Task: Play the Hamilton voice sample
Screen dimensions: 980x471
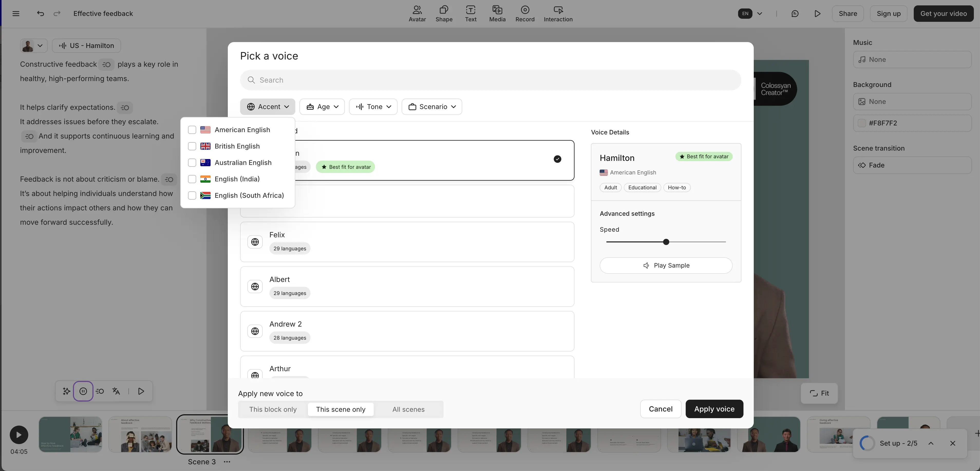Action: (666, 265)
